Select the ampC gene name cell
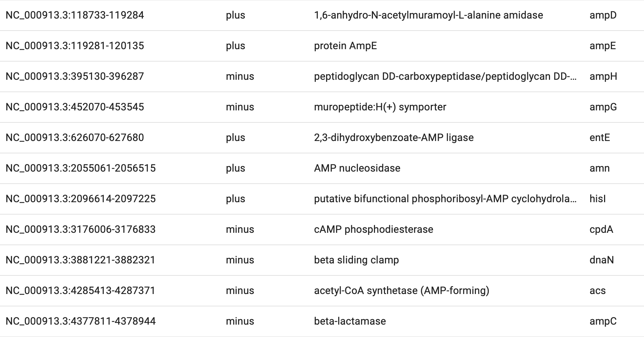644x337 pixels. [x=603, y=321]
